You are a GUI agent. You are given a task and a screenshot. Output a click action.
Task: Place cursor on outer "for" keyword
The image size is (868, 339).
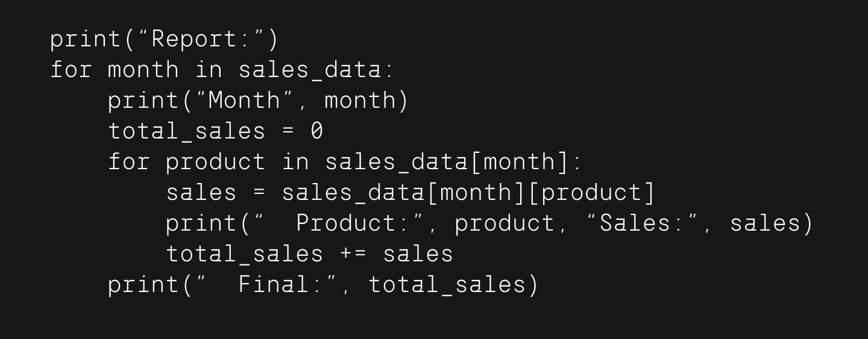71,69
